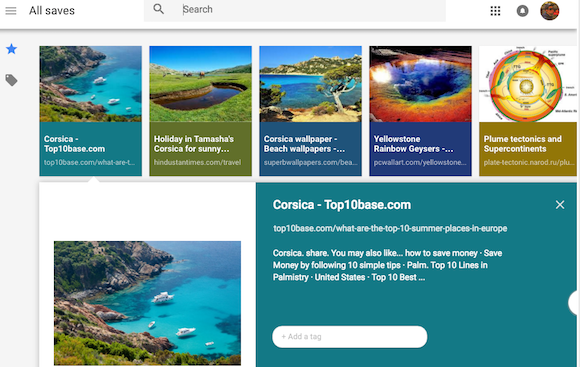Click the large Corsica preview image
The image size is (580, 367).
coord(147,303)
